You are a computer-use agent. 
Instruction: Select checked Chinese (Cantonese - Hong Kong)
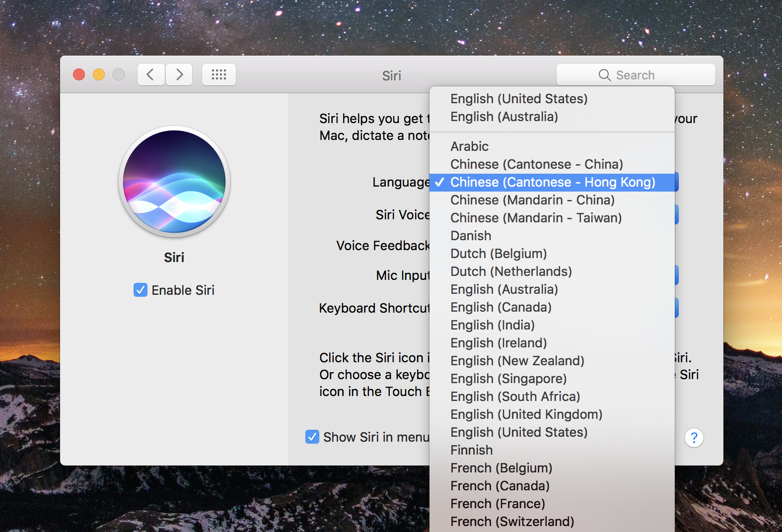[x=552, y=182]
